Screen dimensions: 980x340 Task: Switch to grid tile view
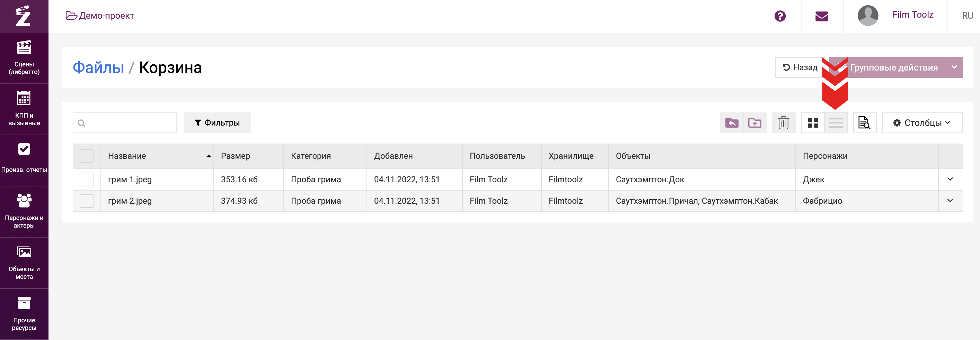tap(813, 123)
